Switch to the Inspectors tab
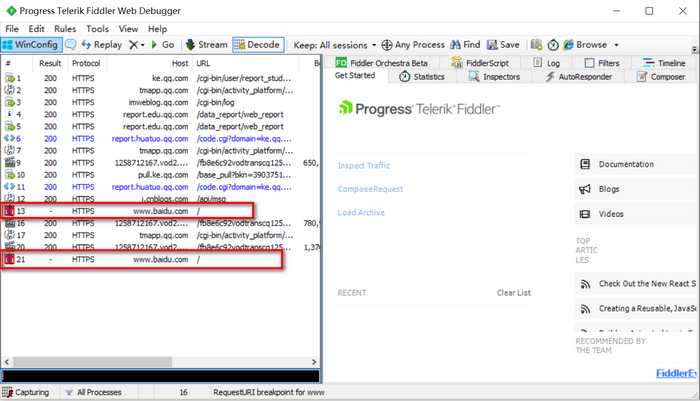Image resolution: width=700 pixels, height=401 pixels. pos(494,77)
